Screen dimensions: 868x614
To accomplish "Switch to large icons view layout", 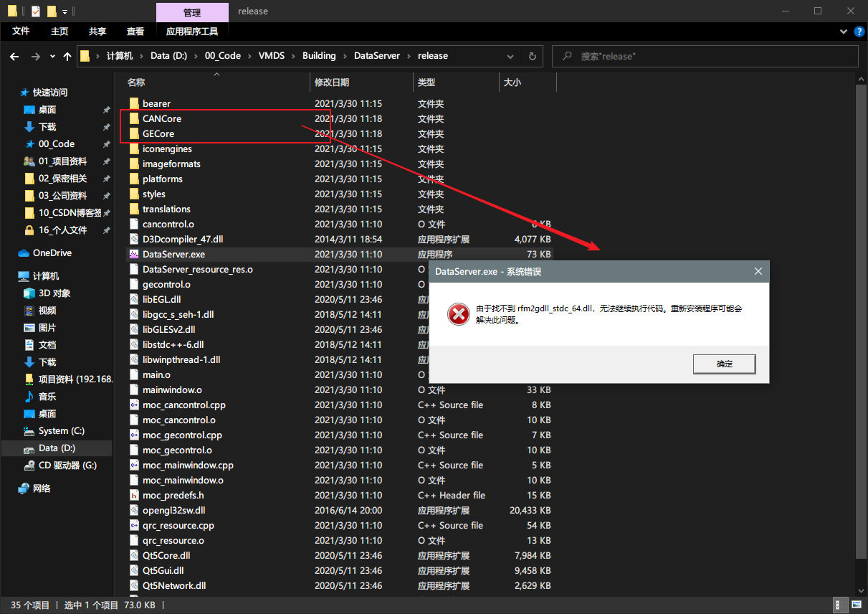I will click(x=855, y=605).
